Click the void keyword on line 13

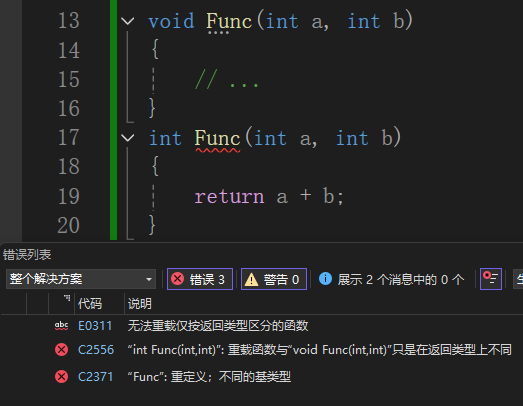[171, 21]
